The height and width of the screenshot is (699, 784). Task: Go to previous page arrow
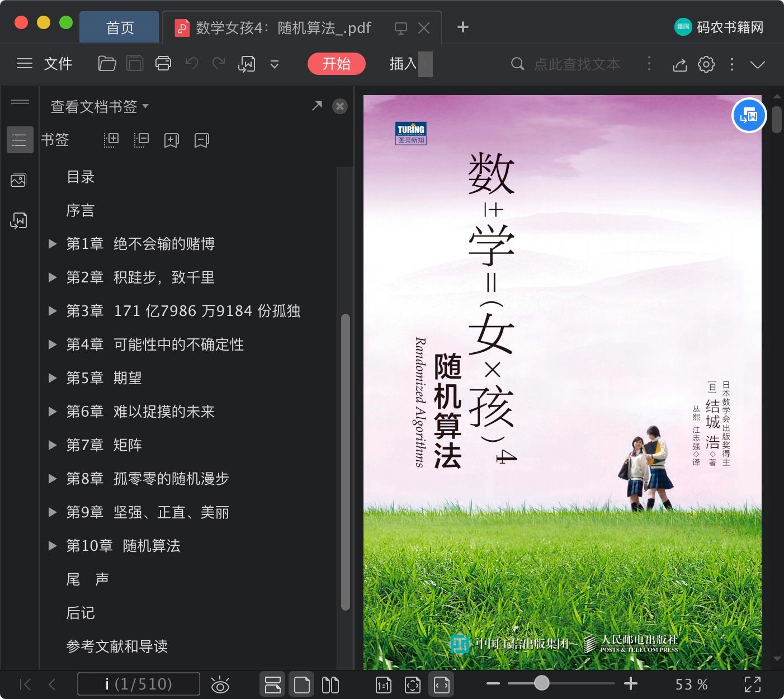[52, 684]
